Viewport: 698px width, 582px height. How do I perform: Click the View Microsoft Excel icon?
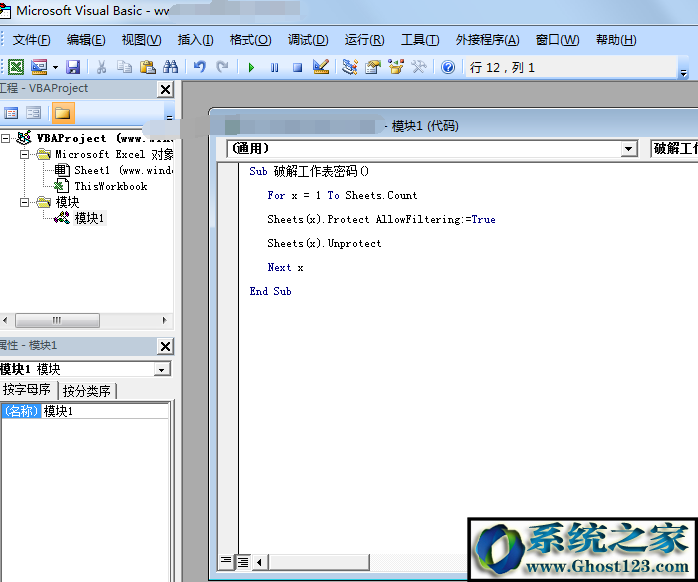16,67
